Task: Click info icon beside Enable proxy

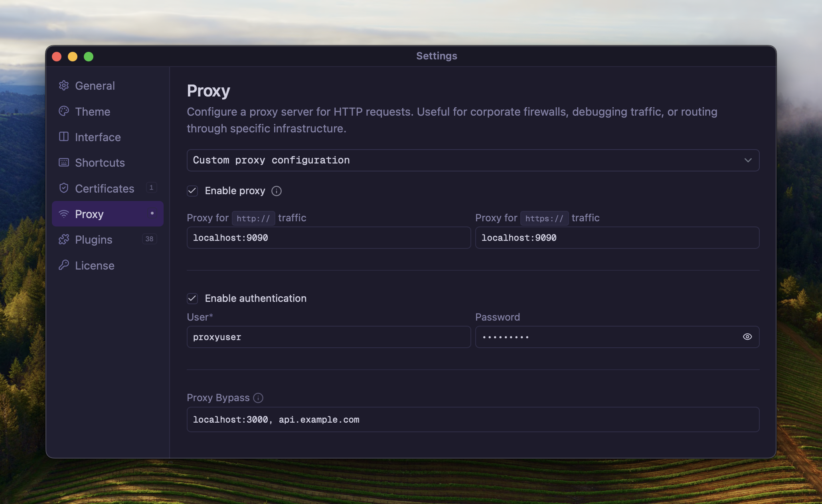Action: coord(277,191)
